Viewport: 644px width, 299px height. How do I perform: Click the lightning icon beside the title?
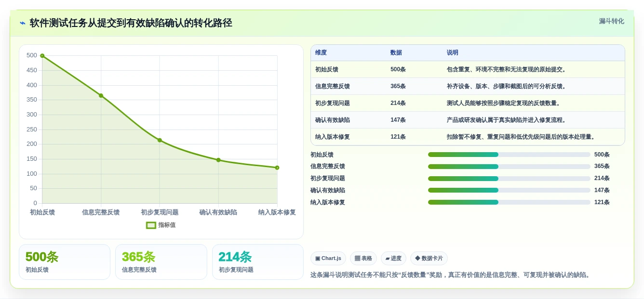[x=23, y=23]
